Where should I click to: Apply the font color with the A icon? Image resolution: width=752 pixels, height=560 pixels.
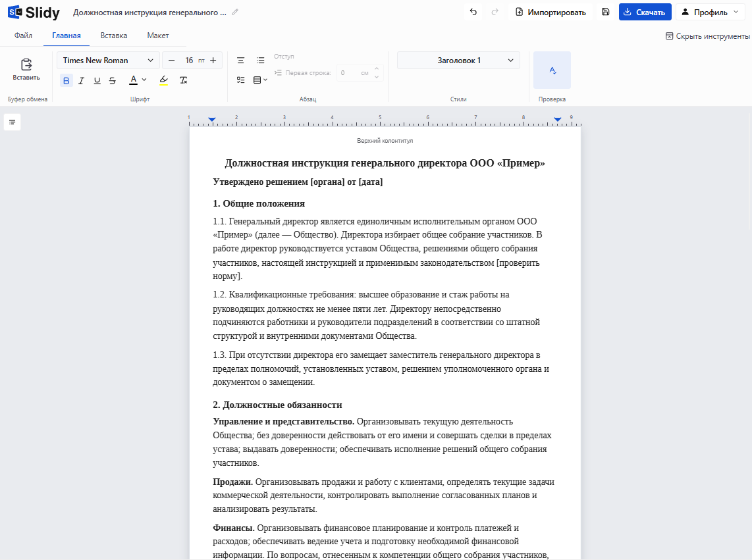(x=133, y=80)
